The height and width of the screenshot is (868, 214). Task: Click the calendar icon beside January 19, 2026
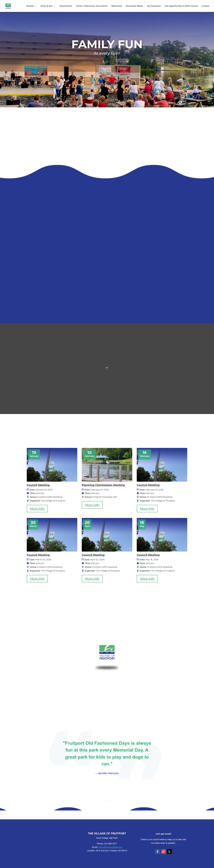pyautogui.click(x=28, y=490)
